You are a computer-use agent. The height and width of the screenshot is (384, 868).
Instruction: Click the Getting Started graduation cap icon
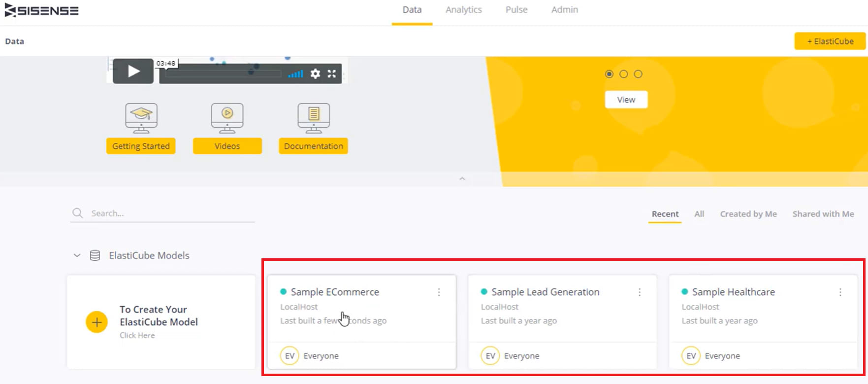(x=141, y=118)
